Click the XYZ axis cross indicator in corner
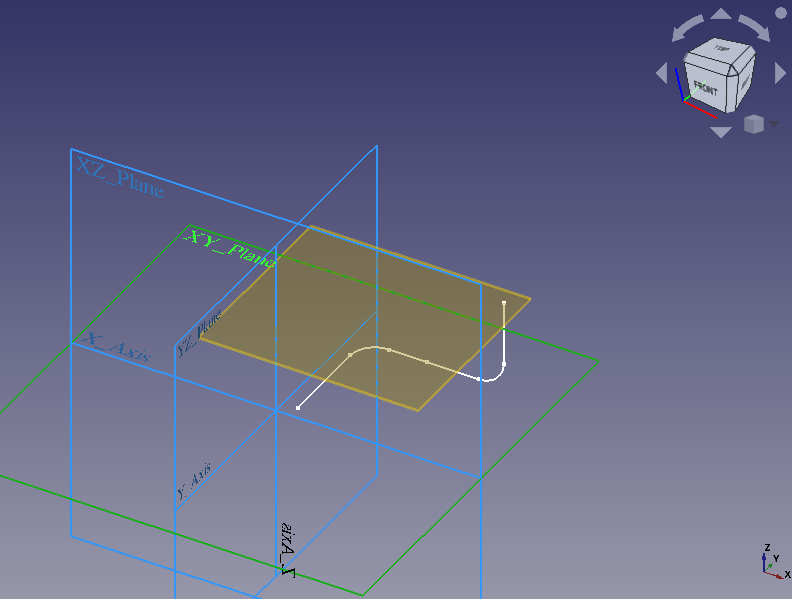This screenshot has height=599, width=792. (774, 563)
